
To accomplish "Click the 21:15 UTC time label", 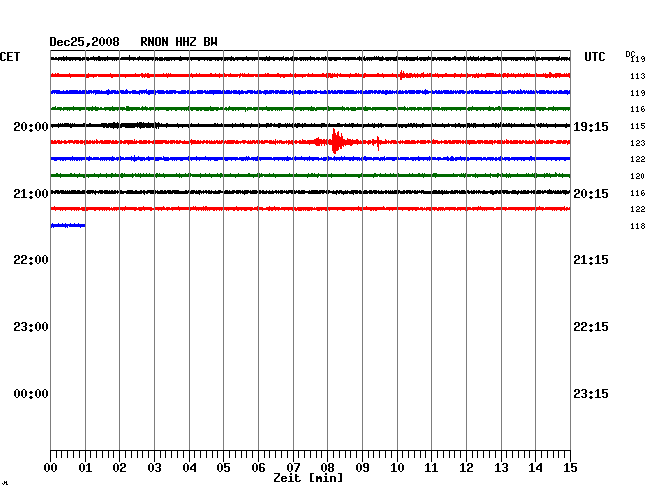I will click(x=591, y=260).
